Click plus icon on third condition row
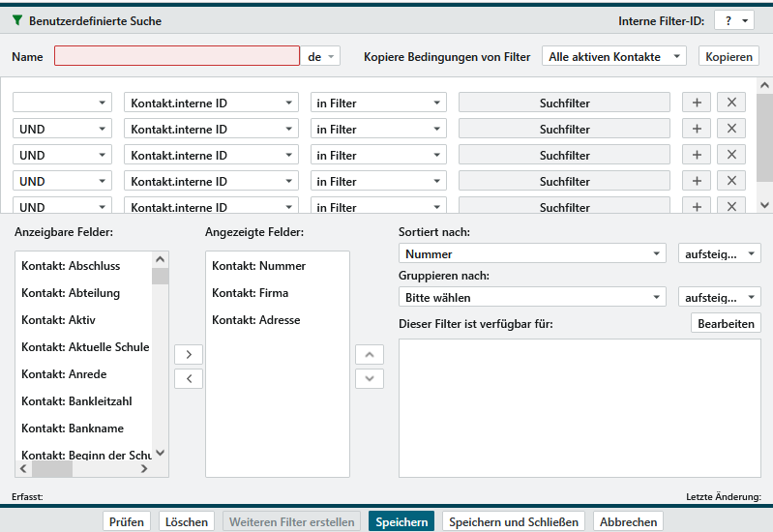 696,155
